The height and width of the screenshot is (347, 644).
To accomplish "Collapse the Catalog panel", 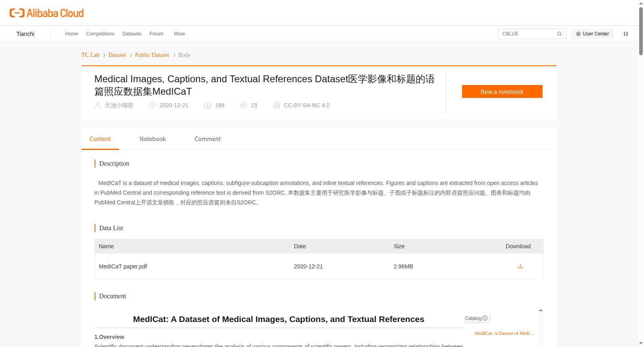I will pyautogui.click(x=476, y=318).
